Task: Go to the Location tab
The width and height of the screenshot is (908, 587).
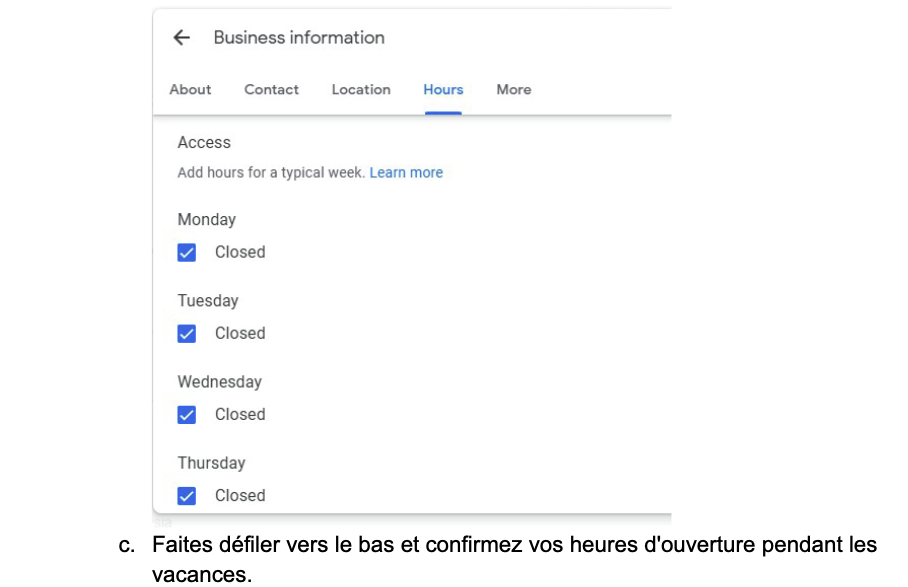Action: click(x=361, y=89)
